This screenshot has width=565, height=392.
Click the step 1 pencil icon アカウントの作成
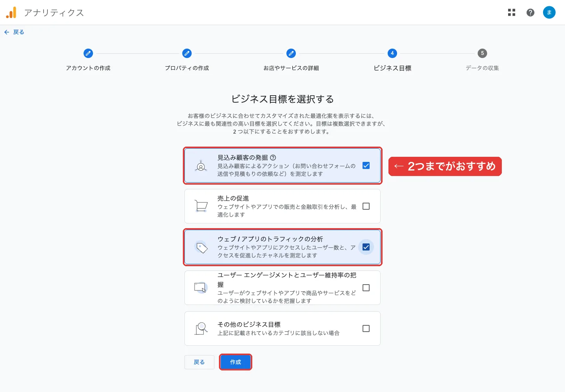88,53
